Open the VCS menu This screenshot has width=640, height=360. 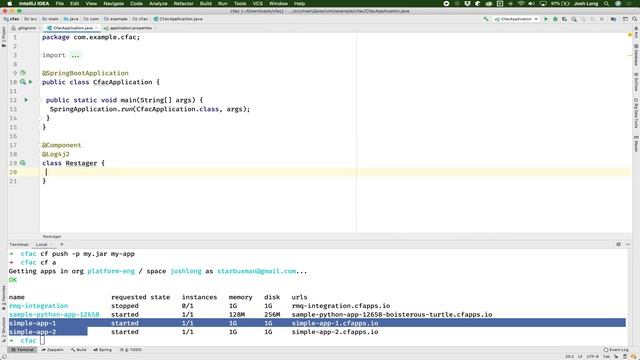(258, 4)
